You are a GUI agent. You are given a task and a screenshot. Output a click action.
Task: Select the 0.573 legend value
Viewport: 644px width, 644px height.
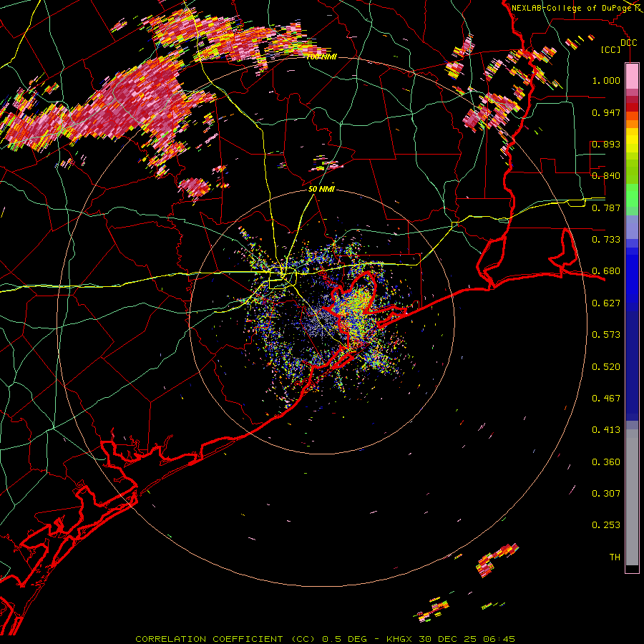pos(606,335)
